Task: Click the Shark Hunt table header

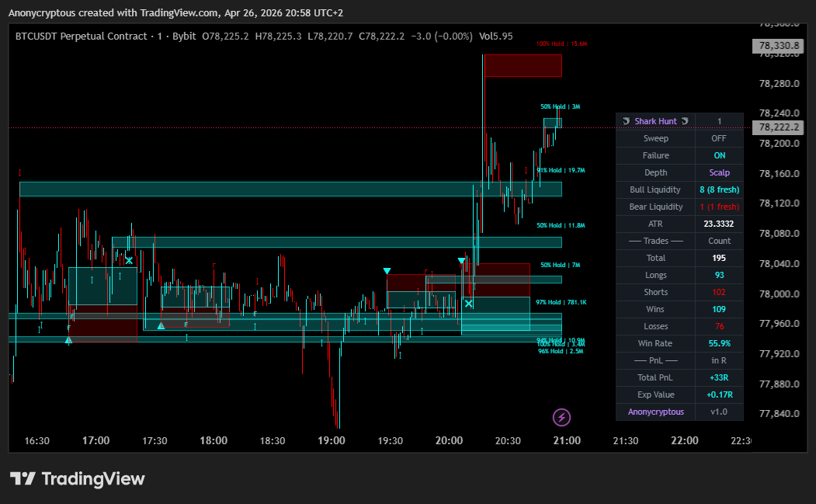Action: [656, 121]
